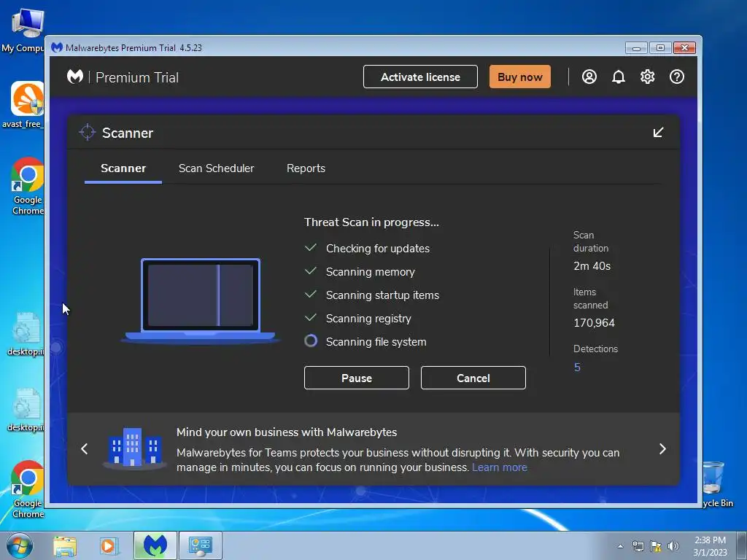Select the upper Google Chrome desktop shortcut
This screenshot has height=560, width=747.
pyautogui.click(x=28, y=186)
